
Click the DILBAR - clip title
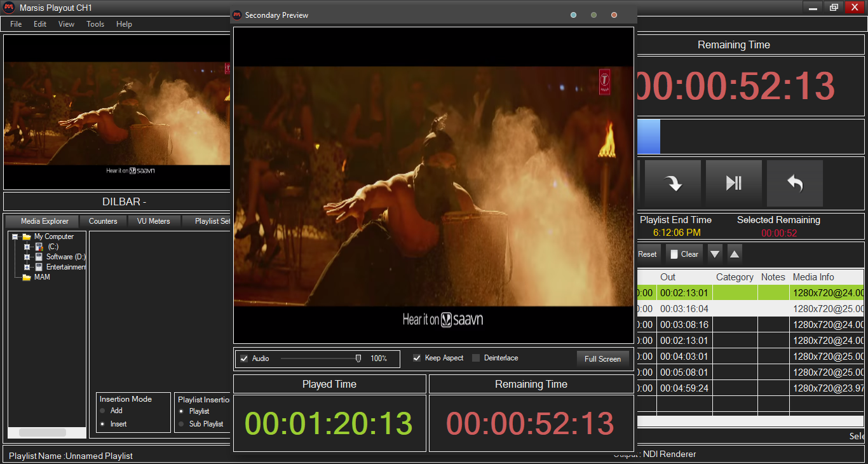[125, 202]
